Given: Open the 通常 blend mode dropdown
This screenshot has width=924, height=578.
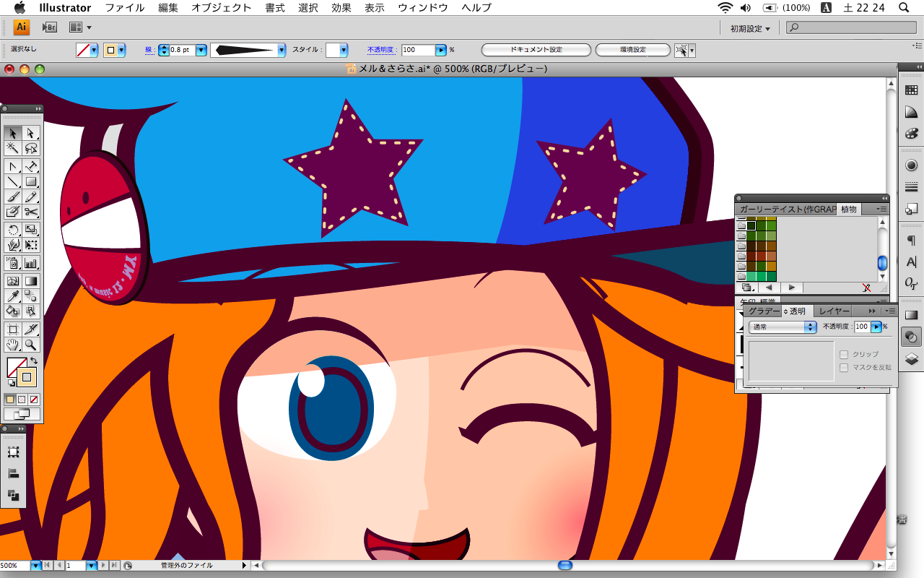Looking at the screenshot, I should point(783,327).
